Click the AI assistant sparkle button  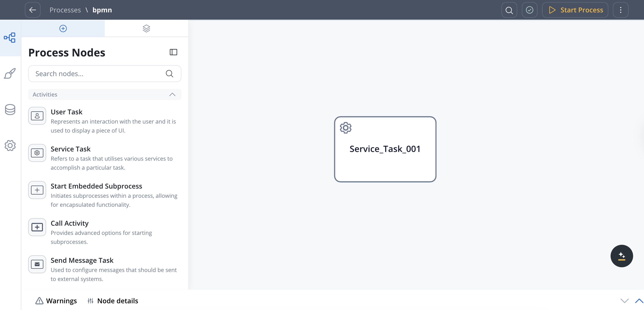click(621, 256)
